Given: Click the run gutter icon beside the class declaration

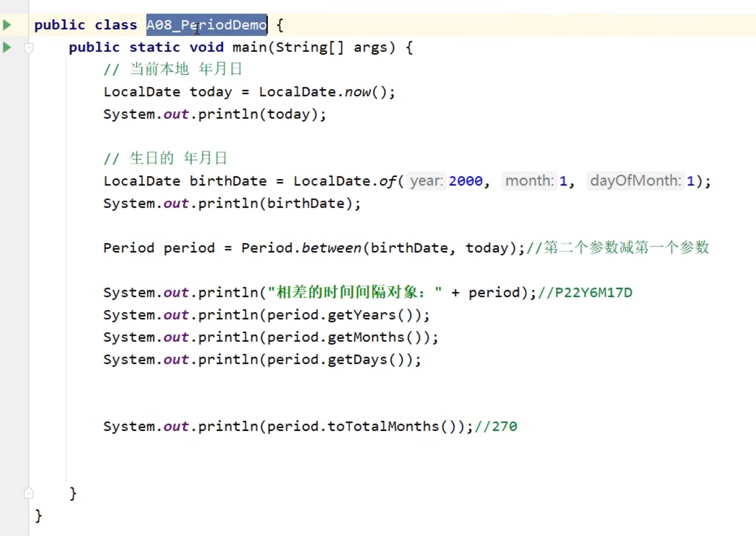Looking at the screenshot, I should (7, 25).
